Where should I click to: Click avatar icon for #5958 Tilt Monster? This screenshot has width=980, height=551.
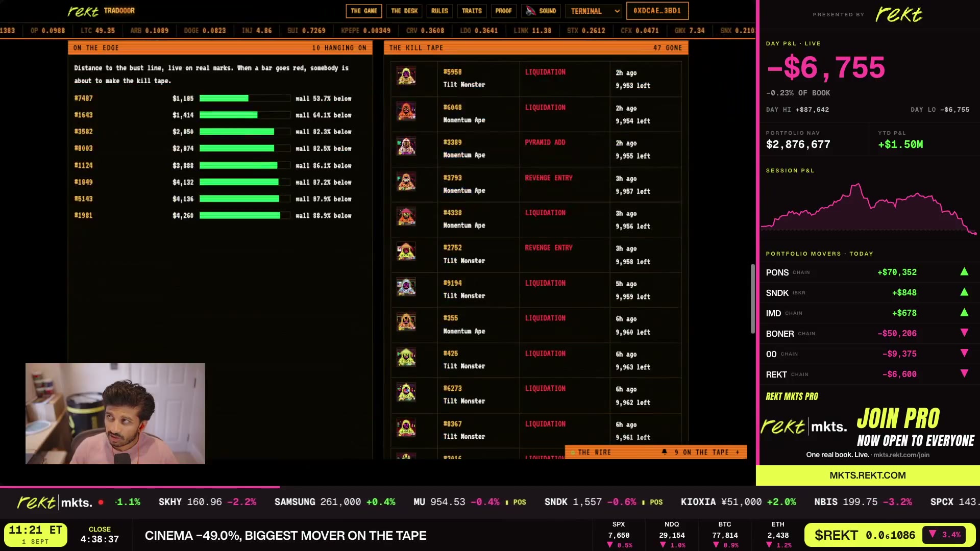click(x=406, y=77)
